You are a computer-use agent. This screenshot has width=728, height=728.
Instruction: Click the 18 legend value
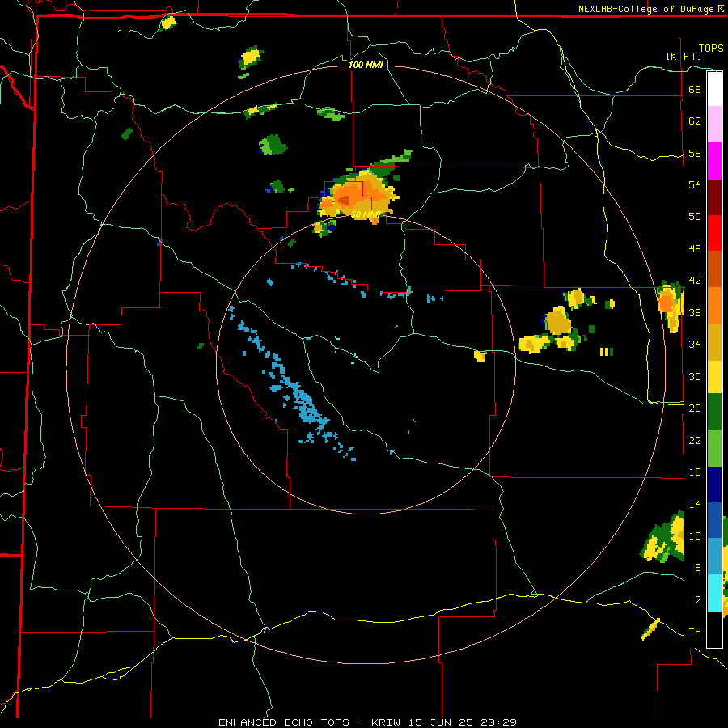point(695,472)
